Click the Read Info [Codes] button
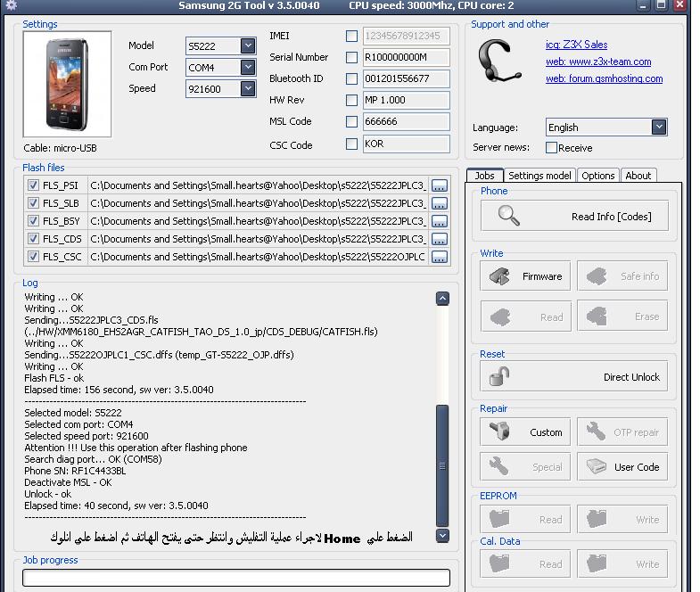 coord(574,216)
